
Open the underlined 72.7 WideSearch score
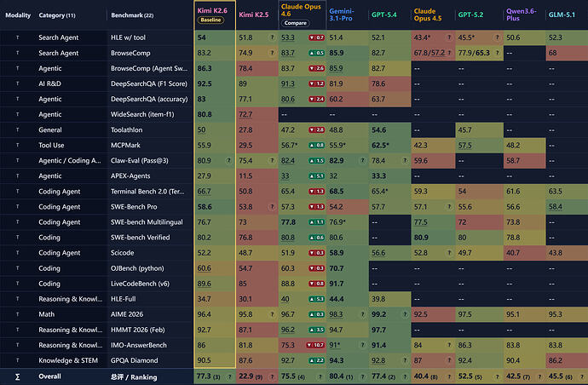[245, 114]
